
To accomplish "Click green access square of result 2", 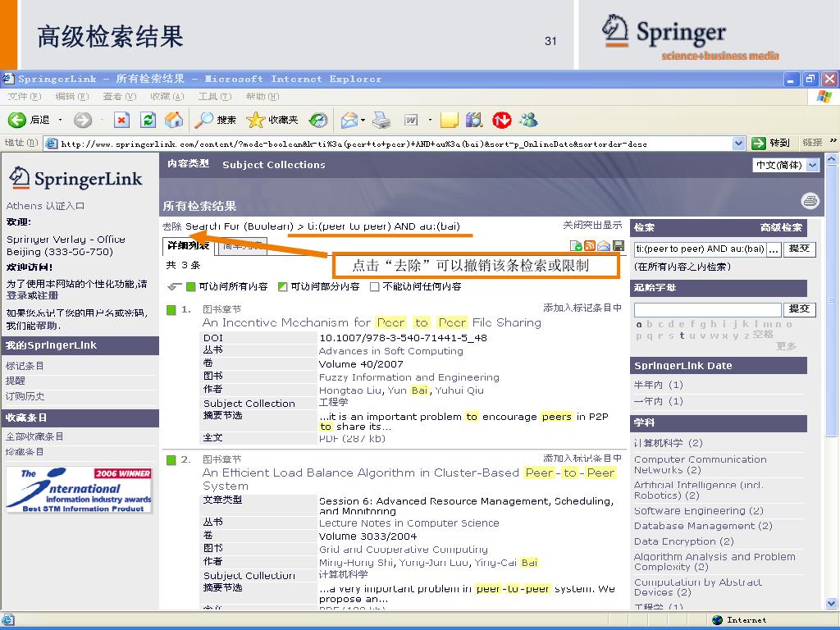I will pyautogui.click(x=171, y=459).
